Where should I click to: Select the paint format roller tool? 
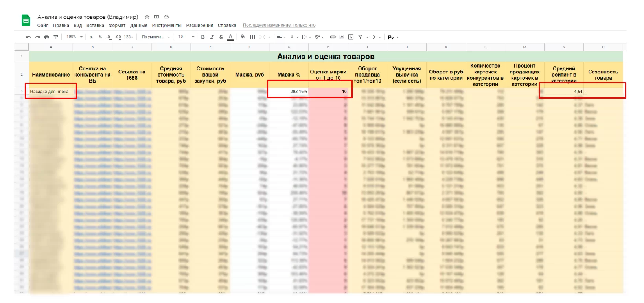point(55,37)
